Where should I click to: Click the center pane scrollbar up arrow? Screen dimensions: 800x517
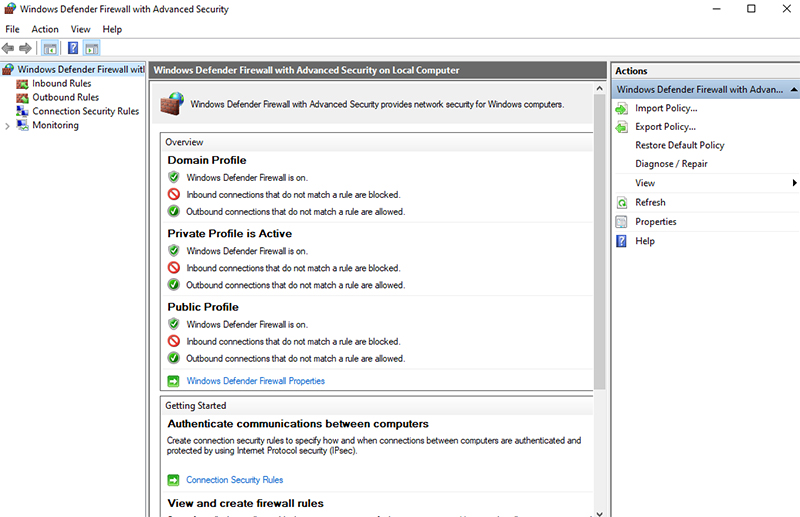click(x=599, y=88)
